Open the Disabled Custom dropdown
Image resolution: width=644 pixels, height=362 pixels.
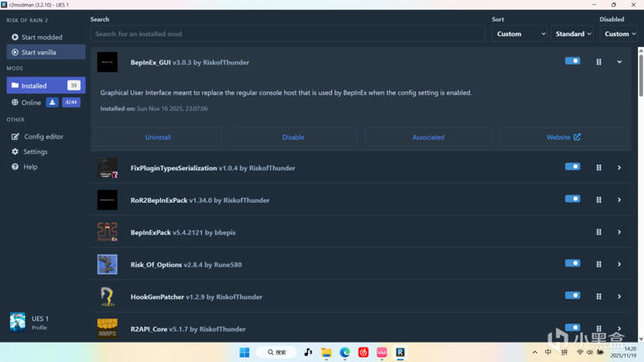pyautogui.click(x=620, y=34)
